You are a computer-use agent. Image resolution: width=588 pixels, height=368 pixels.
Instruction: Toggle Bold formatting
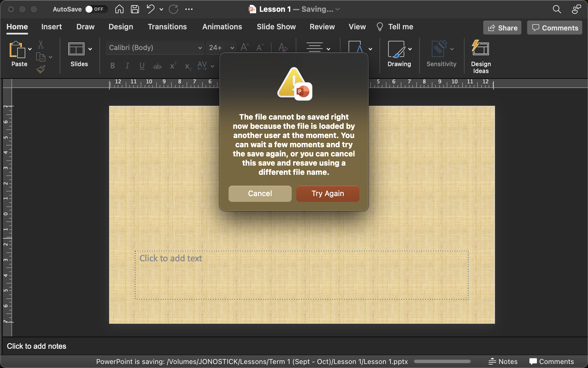(x=113, y=66)
